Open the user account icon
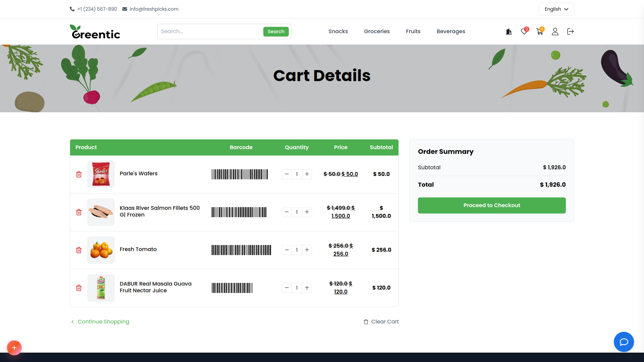 pyautogui.click(x=555, y=32)
